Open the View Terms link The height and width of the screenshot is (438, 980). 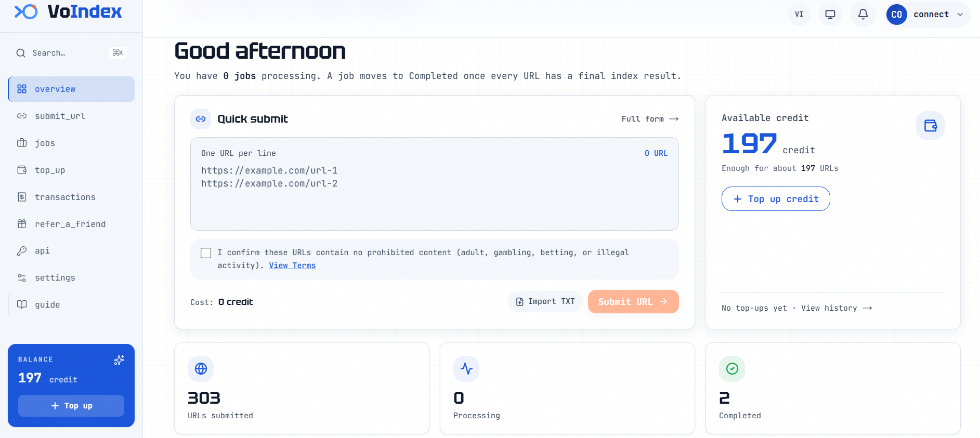[292, 266]
